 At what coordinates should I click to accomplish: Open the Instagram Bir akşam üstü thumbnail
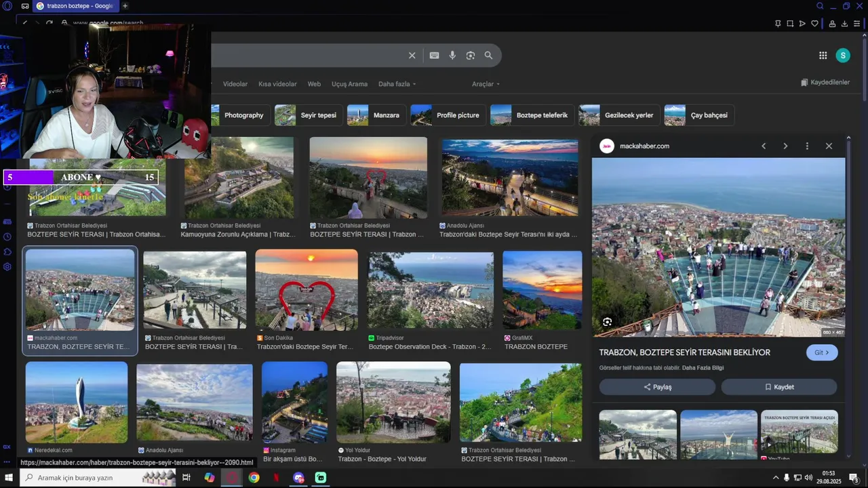[x=294, y=403]
